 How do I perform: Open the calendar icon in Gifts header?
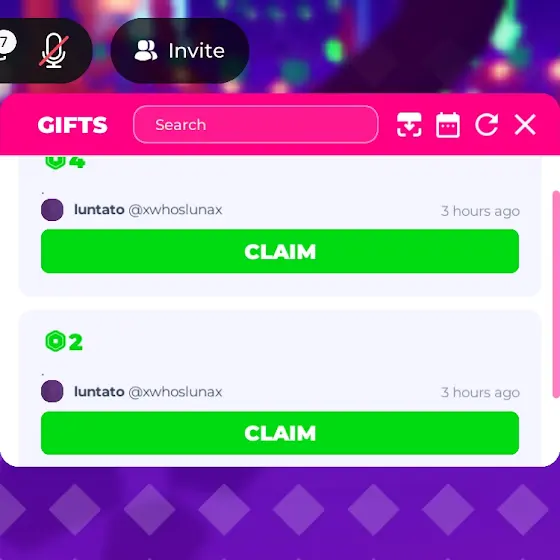[x=448, y=125]
